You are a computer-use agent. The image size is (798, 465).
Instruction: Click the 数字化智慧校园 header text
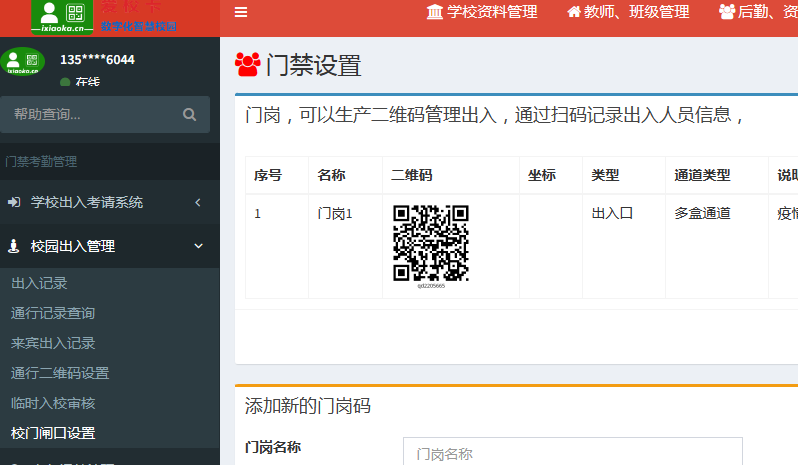tap(138, 26)
